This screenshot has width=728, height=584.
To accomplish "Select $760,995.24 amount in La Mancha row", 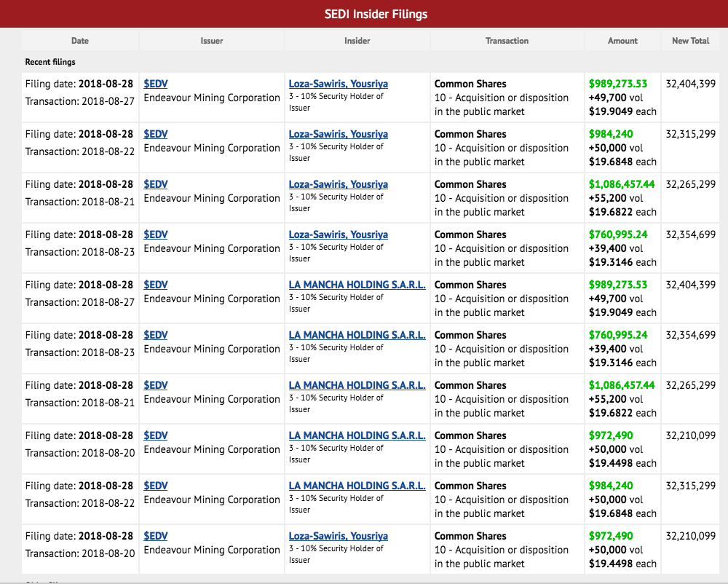I will pos(618,335).
